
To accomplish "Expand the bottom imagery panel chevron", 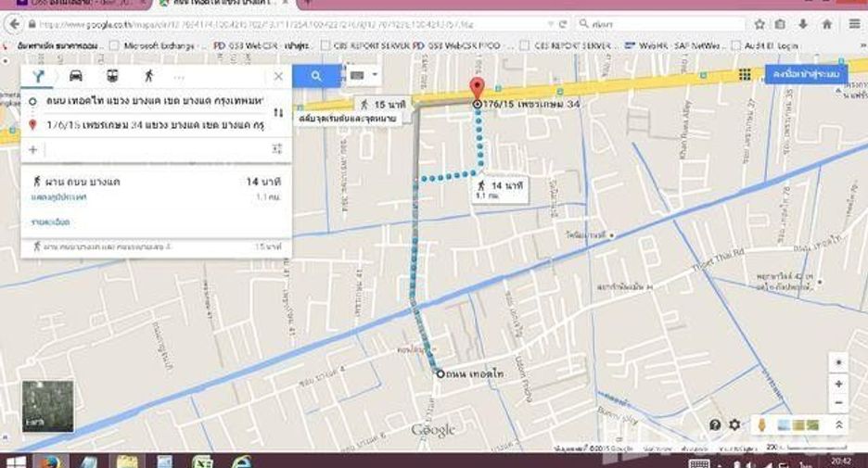I will 838,424.
